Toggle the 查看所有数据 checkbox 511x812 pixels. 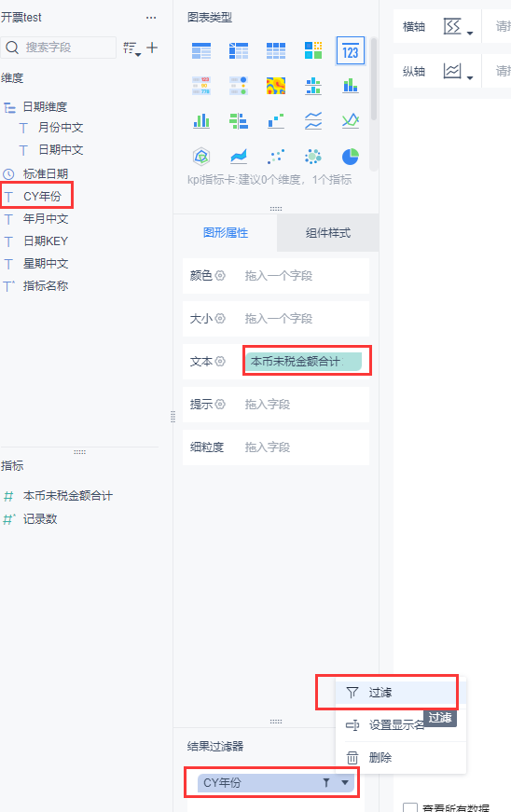tap(410, 808)
